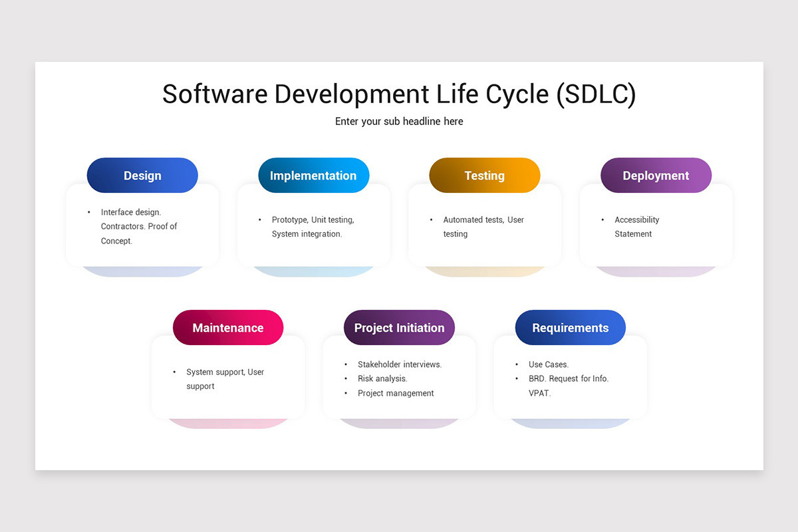The height and width of the screenshot is (532, 798).
Task: Select the Requirements phase pill
Action: [570, 327]
